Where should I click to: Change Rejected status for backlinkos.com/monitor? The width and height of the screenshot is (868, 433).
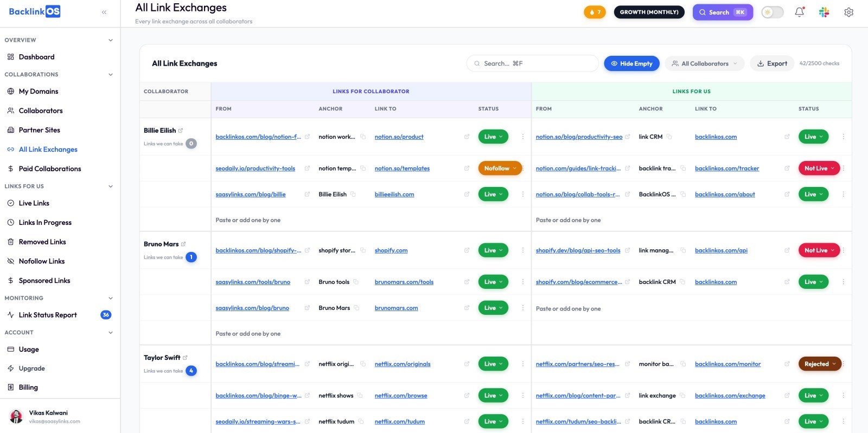(x=820, y=364)
